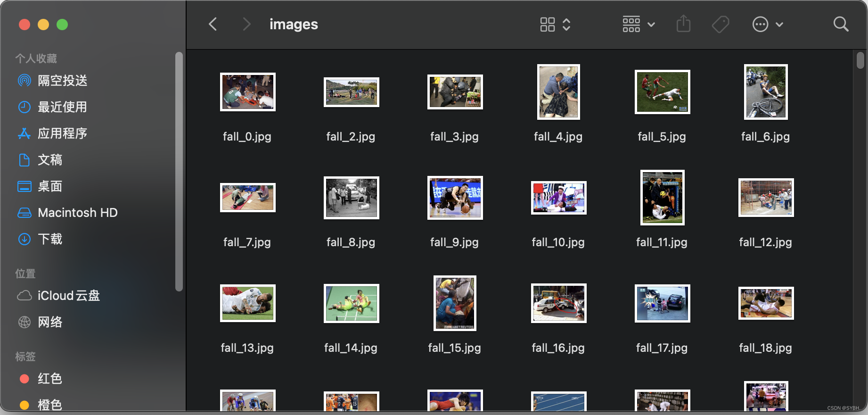
Task: Select the fall_18.jpg thumbnail
Action: (766, 303)
